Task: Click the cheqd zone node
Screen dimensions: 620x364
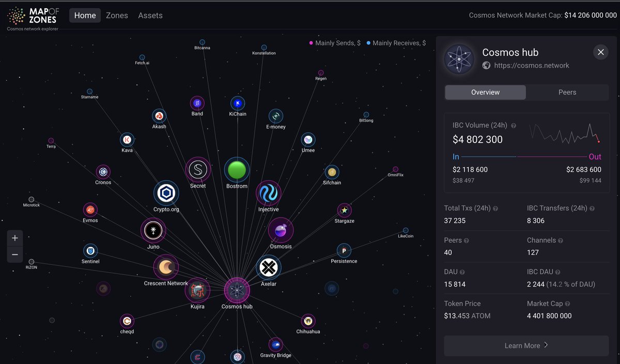Action: pos(127,321)
